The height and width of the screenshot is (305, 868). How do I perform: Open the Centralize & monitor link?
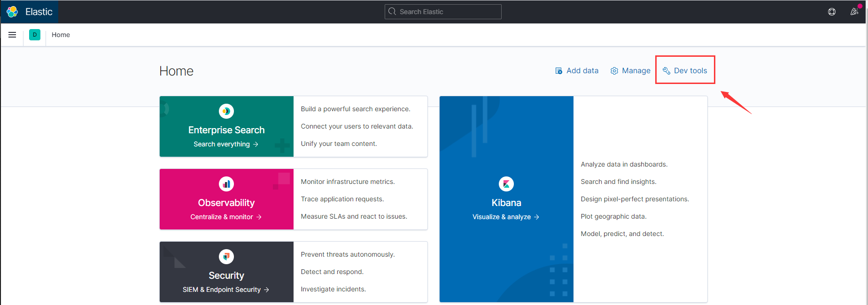click(x=226, y=217)
